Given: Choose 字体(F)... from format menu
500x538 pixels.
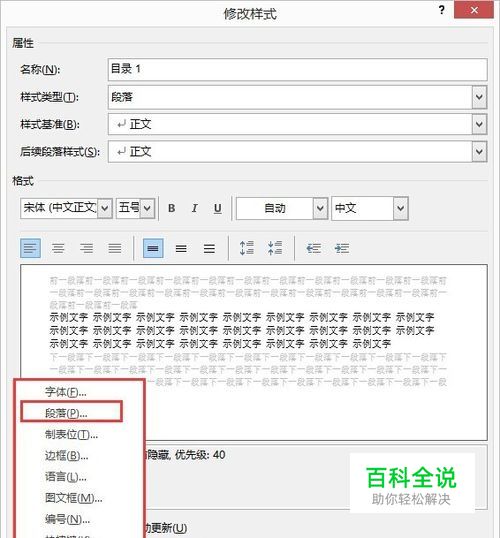Looking at the screenshot, I should [x=66, y=392].
